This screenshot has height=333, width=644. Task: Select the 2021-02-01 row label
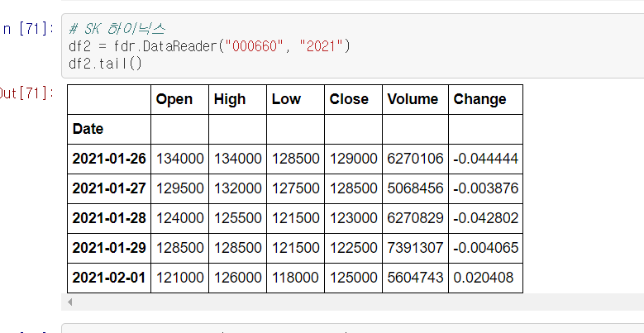tap(109, 278)
